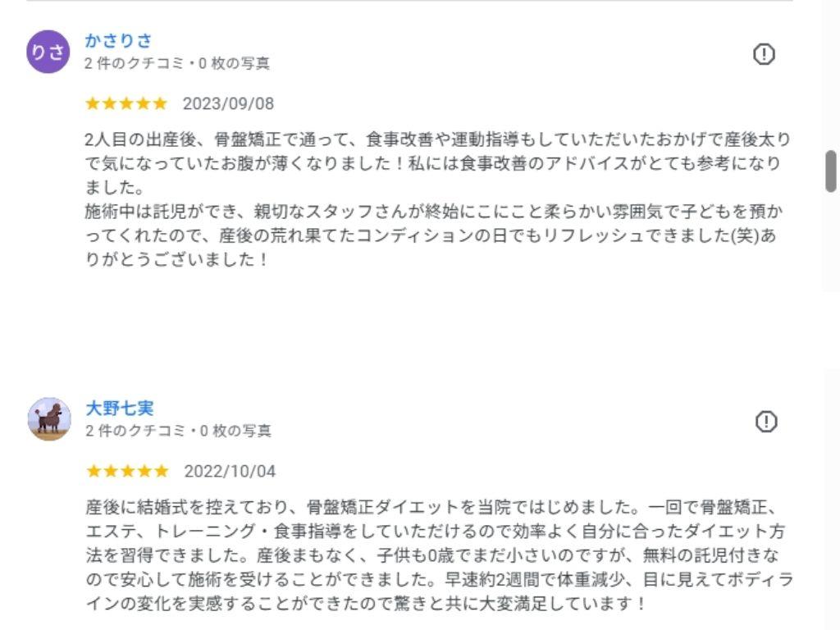Click the vertical scrollbar thumb
The image size is (840, 630).
coord(830,171)
